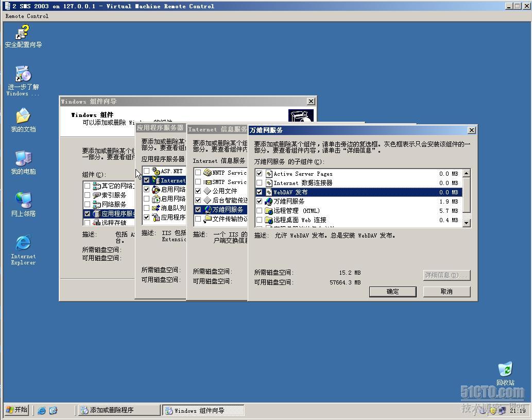Check the 索引服务 checkbox
Viewport: 532px width, 420px height.
coord(87,195)
